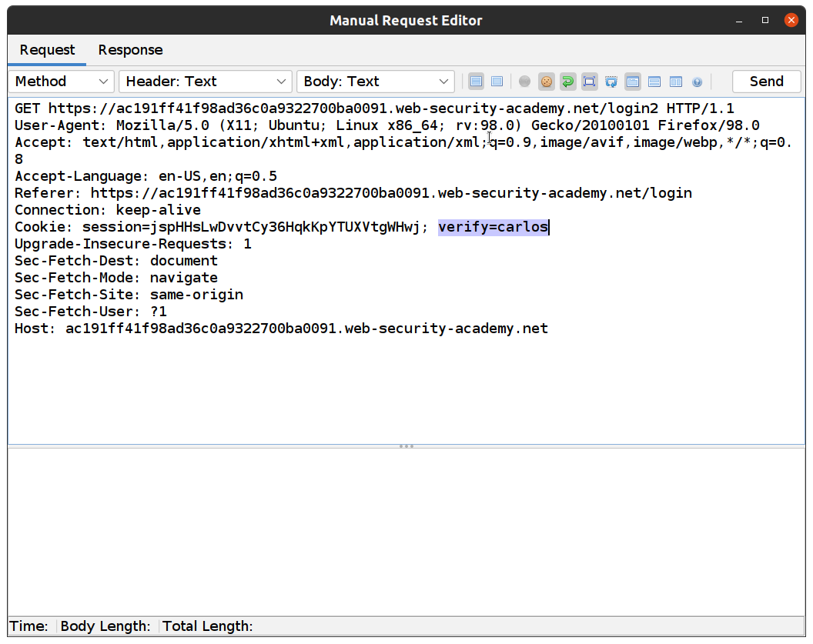813x644 pixels.
Task: Click the split header and body view icon
Action: click(x=476, y=82)
